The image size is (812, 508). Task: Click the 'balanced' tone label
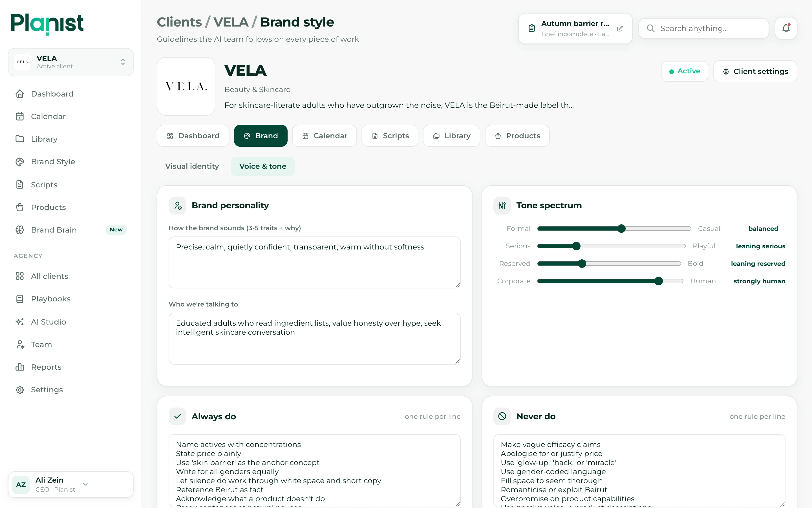coord(763,229)
